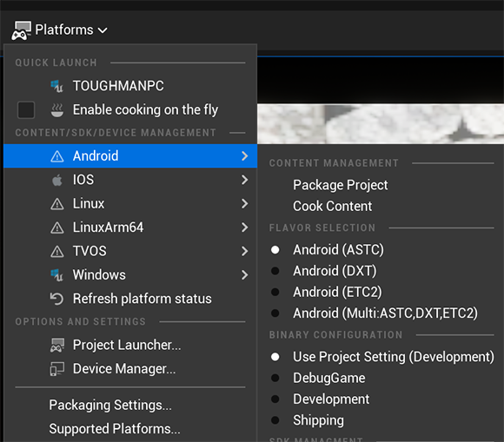Screen dimensions: 504x442
Task: Click the Android platform label
Action: coord(96,156)
